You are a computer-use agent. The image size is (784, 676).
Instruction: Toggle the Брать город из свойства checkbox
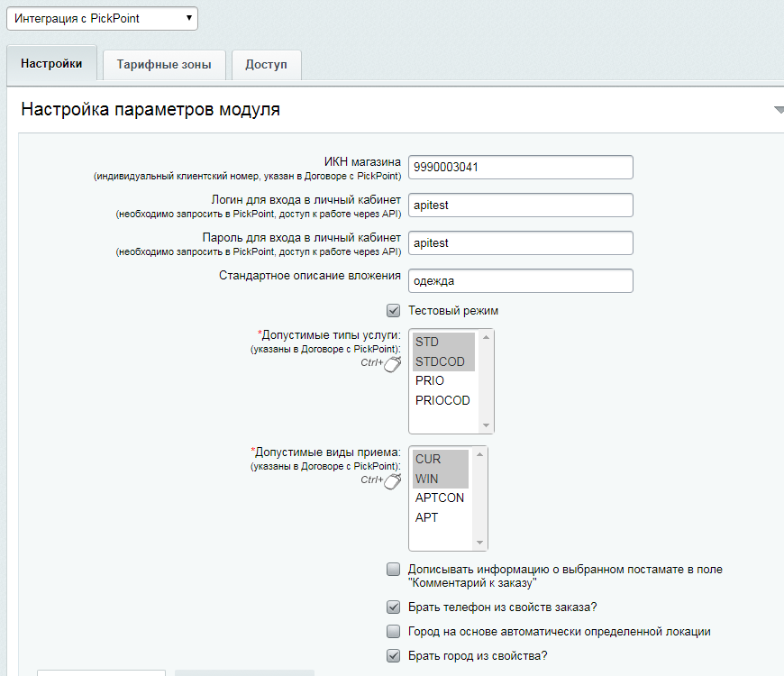point(394,655)
